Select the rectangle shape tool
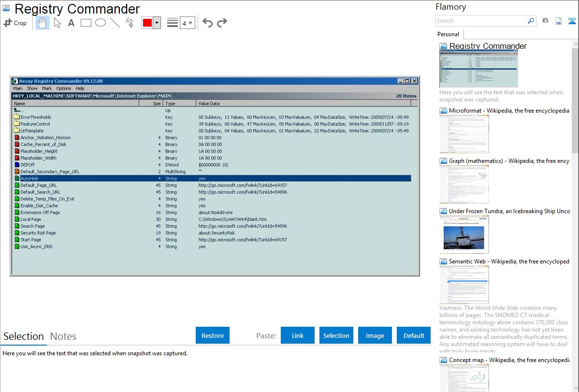The width and height of the screenshot is (579, 392). click(86, 23)
